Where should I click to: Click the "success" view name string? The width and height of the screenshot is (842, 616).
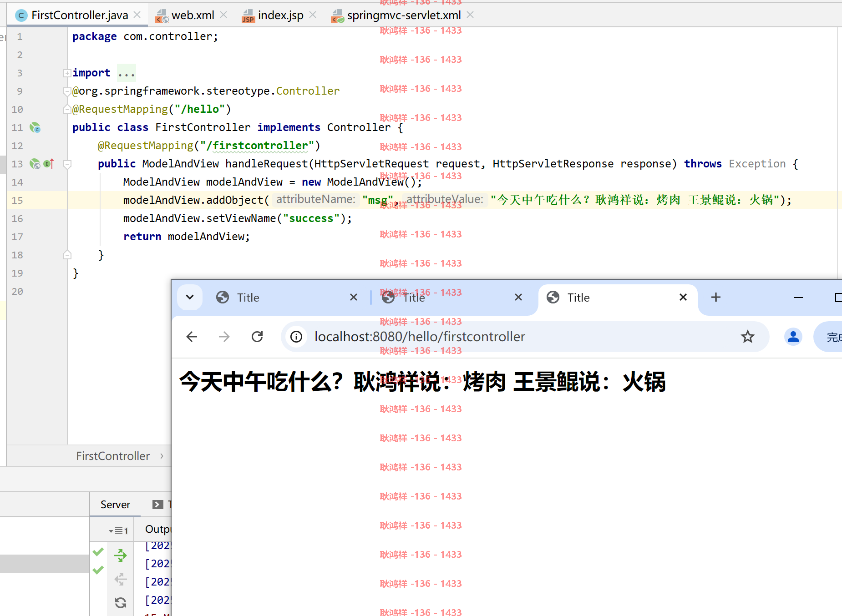(311, 218)
